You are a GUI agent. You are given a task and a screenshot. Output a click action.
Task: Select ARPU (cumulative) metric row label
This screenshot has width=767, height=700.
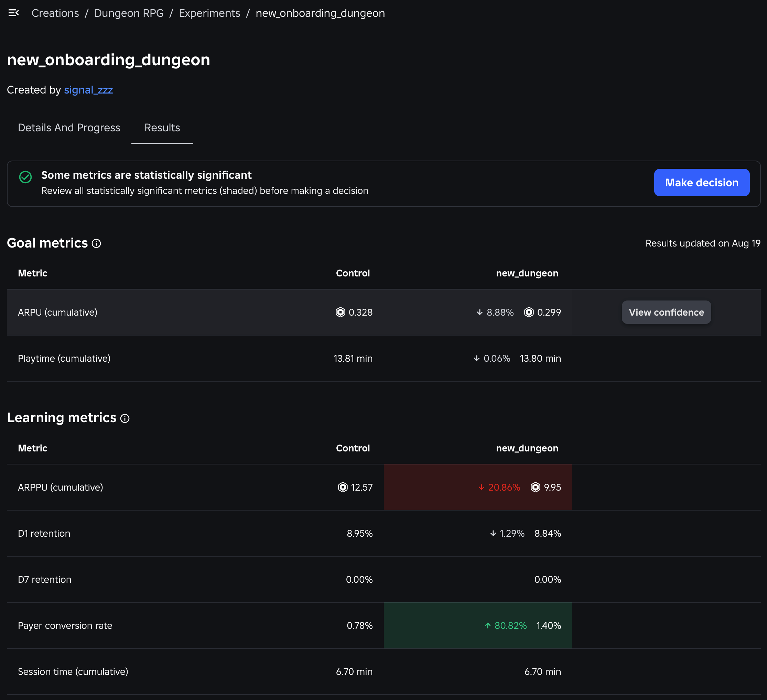pyautogui.click(x=57, y=312)
